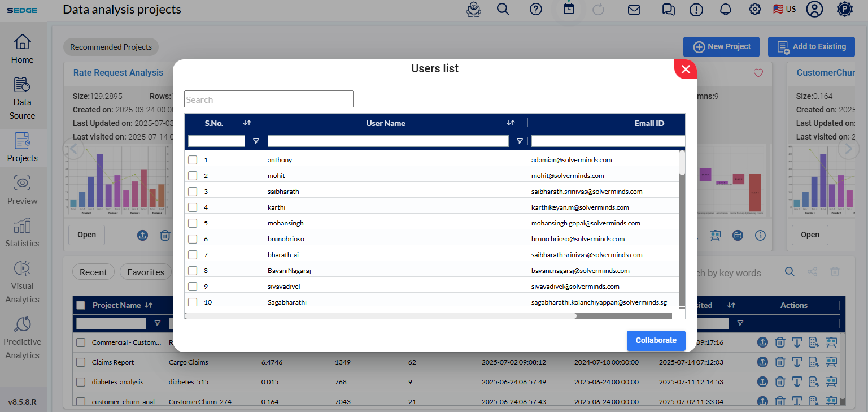Click the horizontal scrollbar in users table
The height and width of the screenshot is (412, 868).
[380, 316]
